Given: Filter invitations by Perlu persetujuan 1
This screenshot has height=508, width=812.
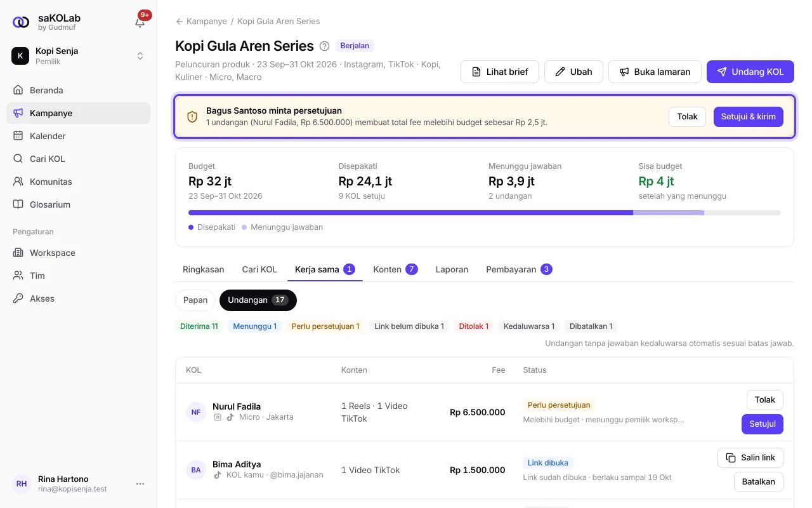Looking at the screenshot, I should 325,326.
